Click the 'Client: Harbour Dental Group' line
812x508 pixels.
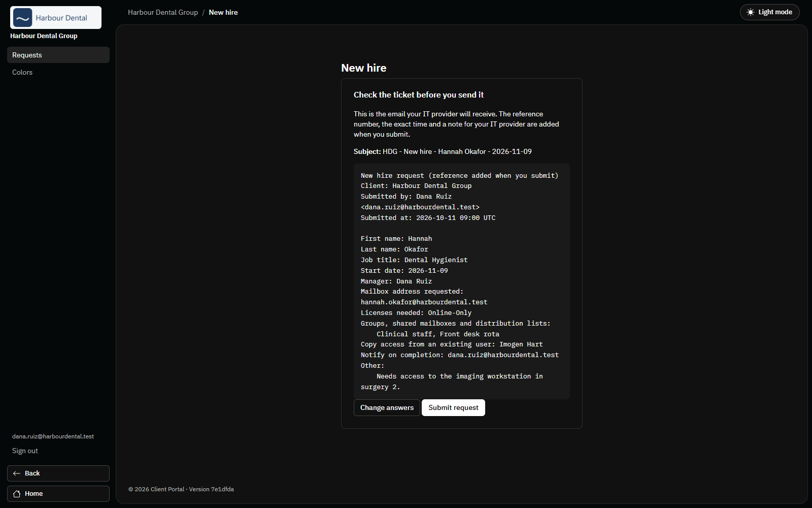pos(416,186)
